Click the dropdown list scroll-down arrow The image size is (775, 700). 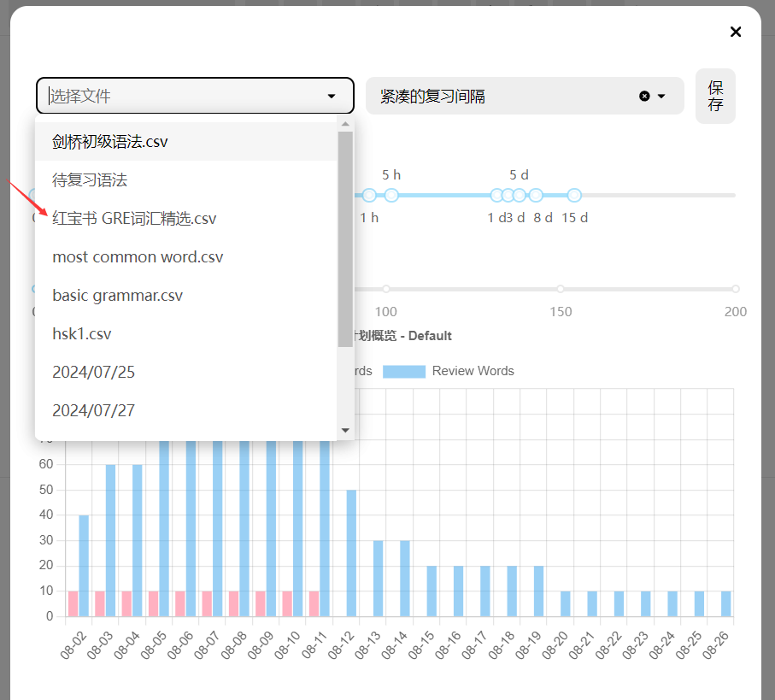point(345,430)
